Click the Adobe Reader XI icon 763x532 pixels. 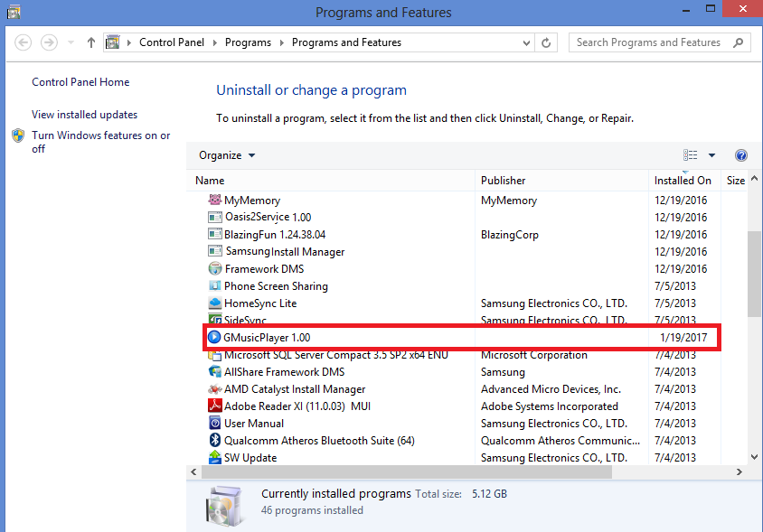pyautogui.click(x=215, y=406)
